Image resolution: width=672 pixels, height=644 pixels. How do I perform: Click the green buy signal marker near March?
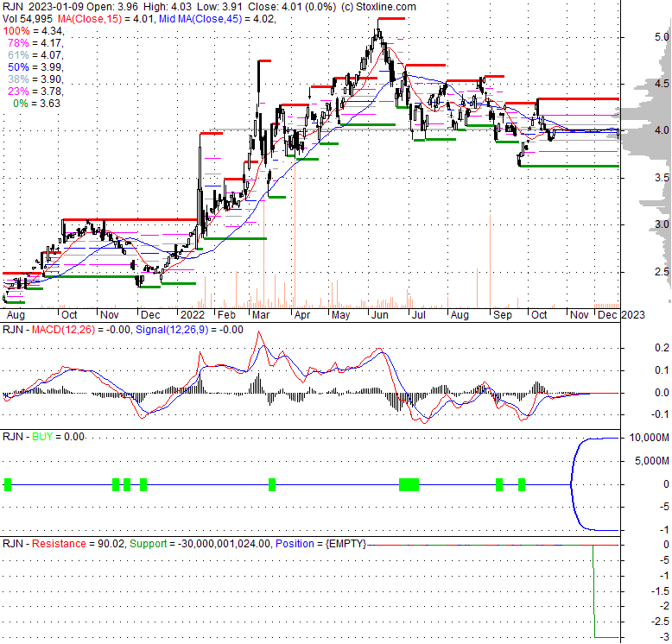click(x=272, y=484)
